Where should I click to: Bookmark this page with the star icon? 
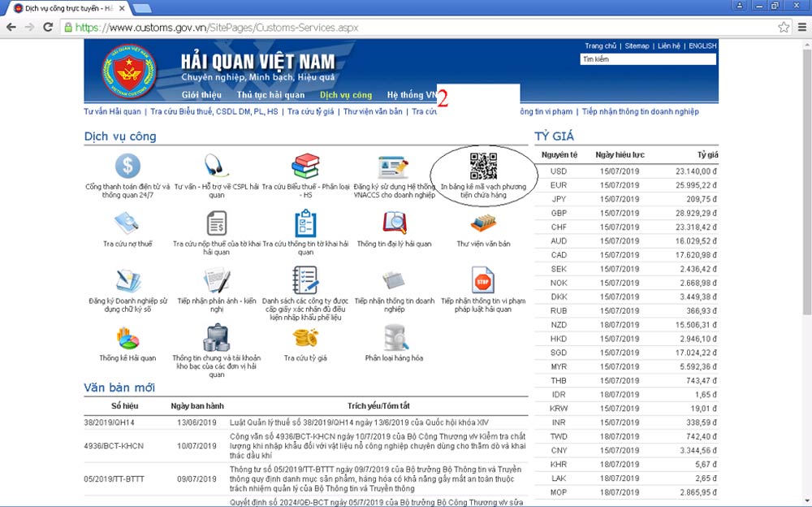tap(784, 27)
